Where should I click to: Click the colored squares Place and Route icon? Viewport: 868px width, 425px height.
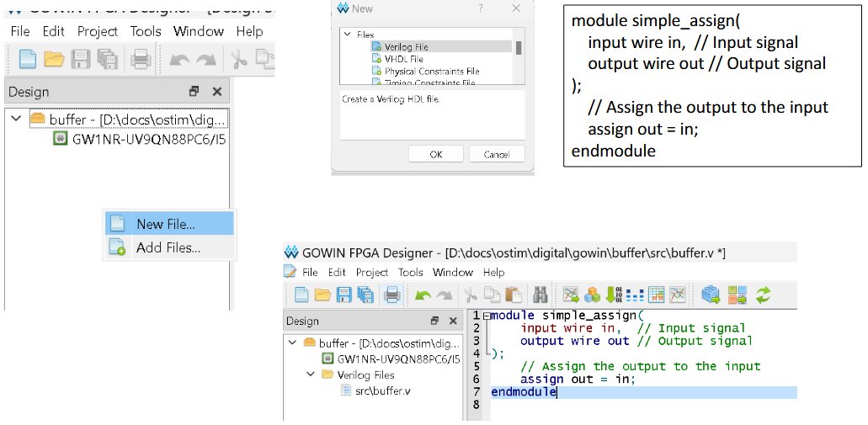click(737, 295)
